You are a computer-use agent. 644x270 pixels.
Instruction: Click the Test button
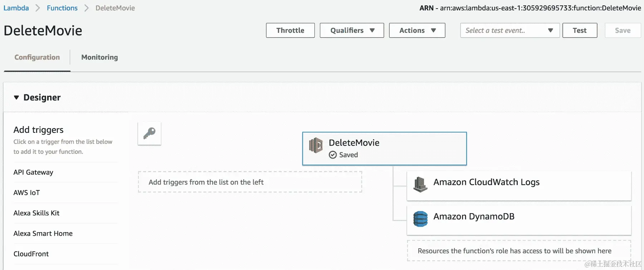[x=580, y=30]
